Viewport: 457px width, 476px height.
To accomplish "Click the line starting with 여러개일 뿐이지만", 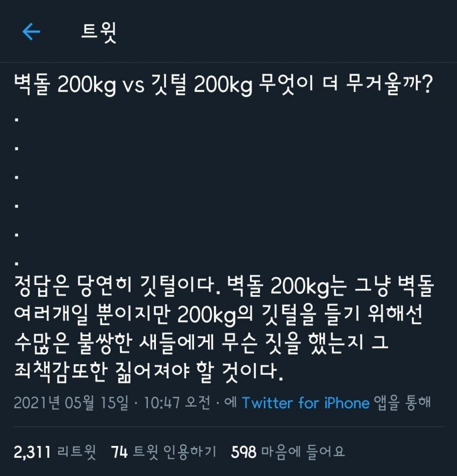I will point(218,315).
